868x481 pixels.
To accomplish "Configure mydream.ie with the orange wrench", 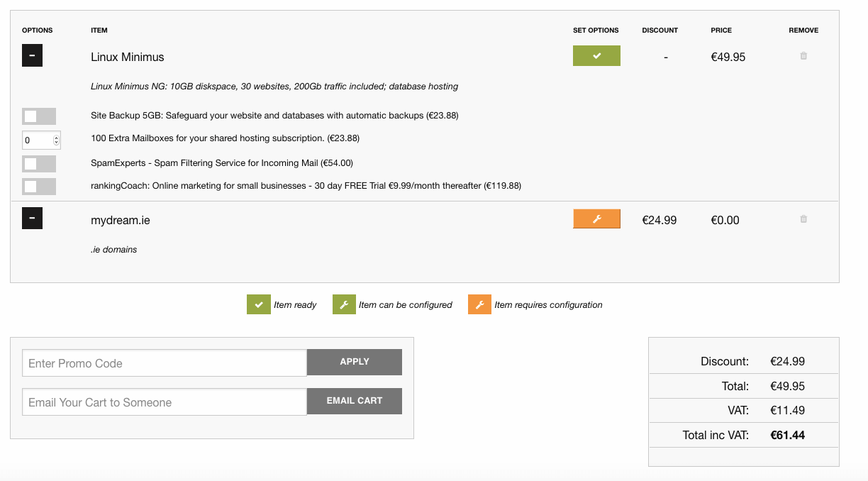I will (x=596, y=219).
